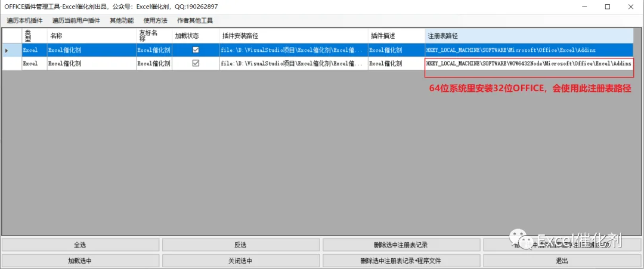Click the 反选 button

click(241, 245)
